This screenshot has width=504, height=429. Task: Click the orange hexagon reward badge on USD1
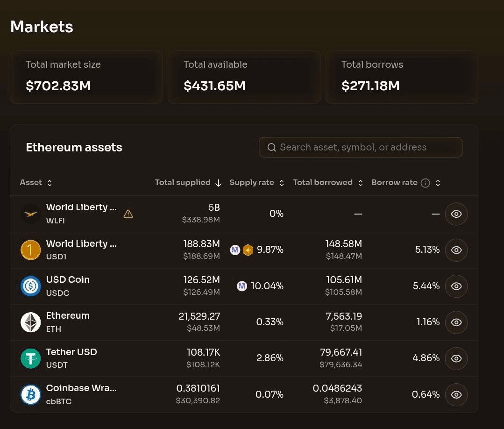(x=248, y=250)
